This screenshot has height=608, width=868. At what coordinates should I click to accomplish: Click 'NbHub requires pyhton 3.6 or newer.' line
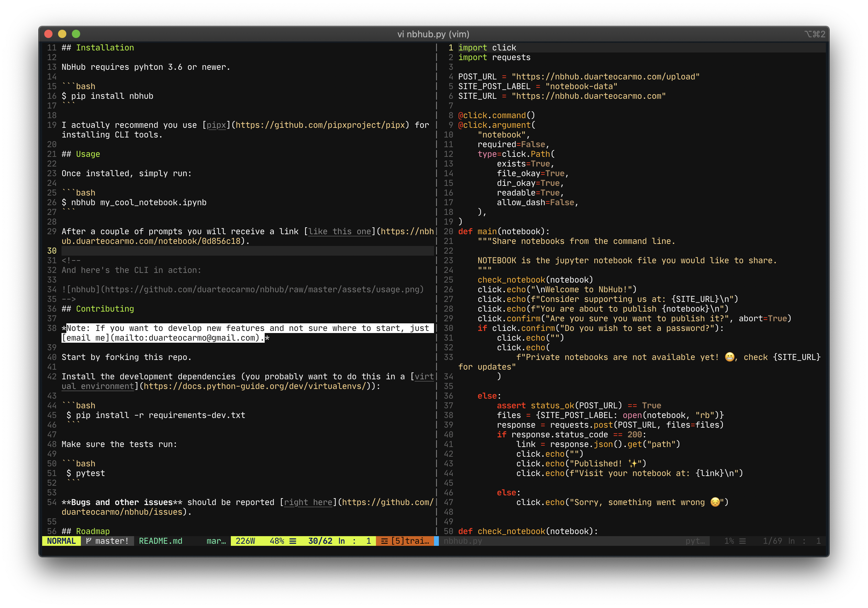pyautogui.click(x=146, y=67)
